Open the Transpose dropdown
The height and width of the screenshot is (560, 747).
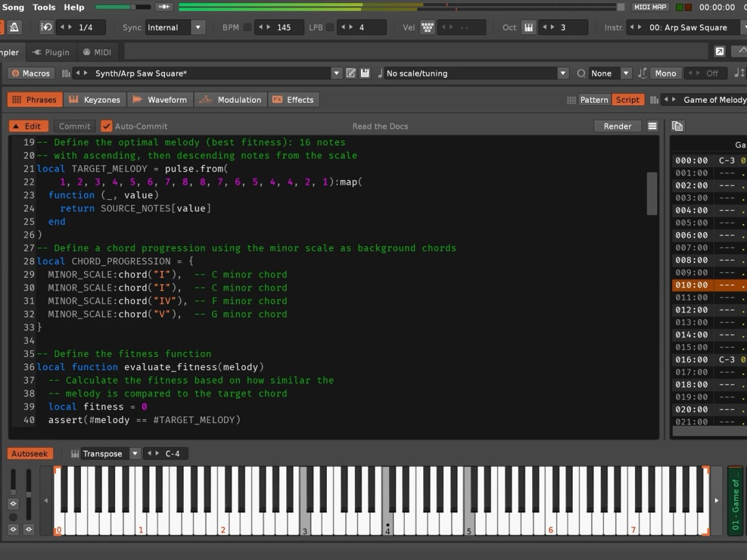tap(134, 454)
